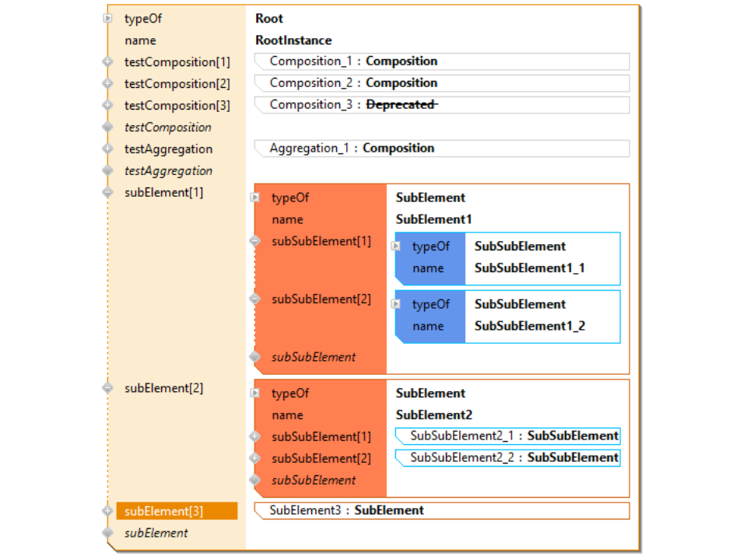Expand subSubElement[2] plus icon in SubElement2
The image size is (747, 560).
pyautogui.click(x=255, y=458)
